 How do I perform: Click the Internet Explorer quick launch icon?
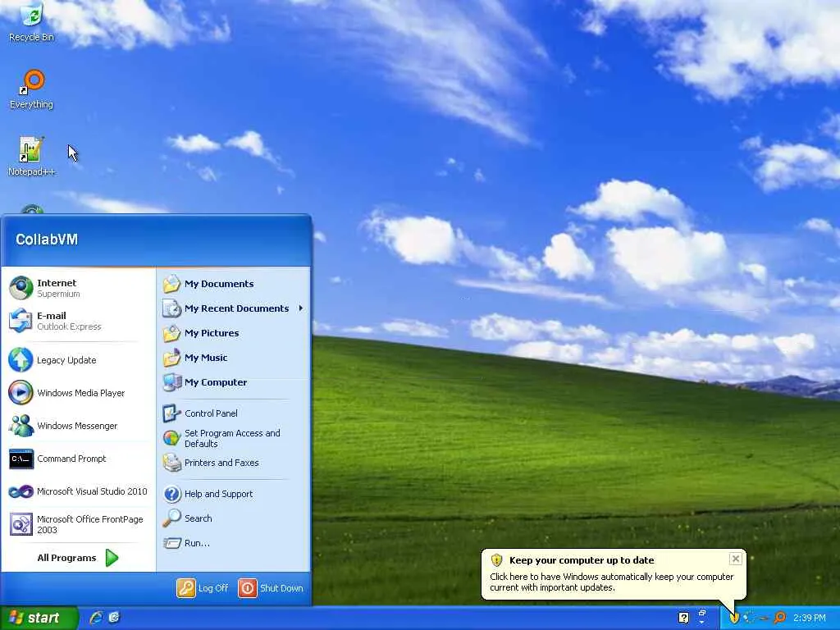point(97,618)
